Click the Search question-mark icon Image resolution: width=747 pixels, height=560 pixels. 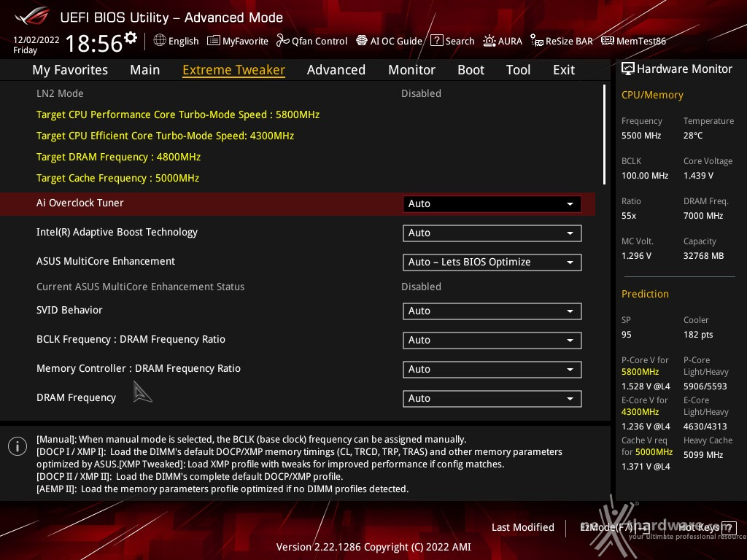[x=436, y=41]
